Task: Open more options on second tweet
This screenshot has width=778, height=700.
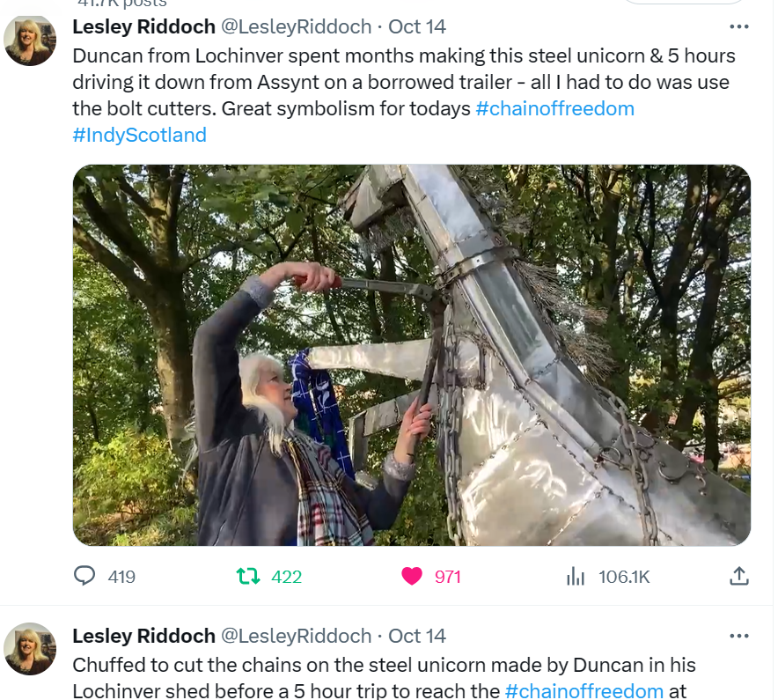Action: [x=738, y=636]
